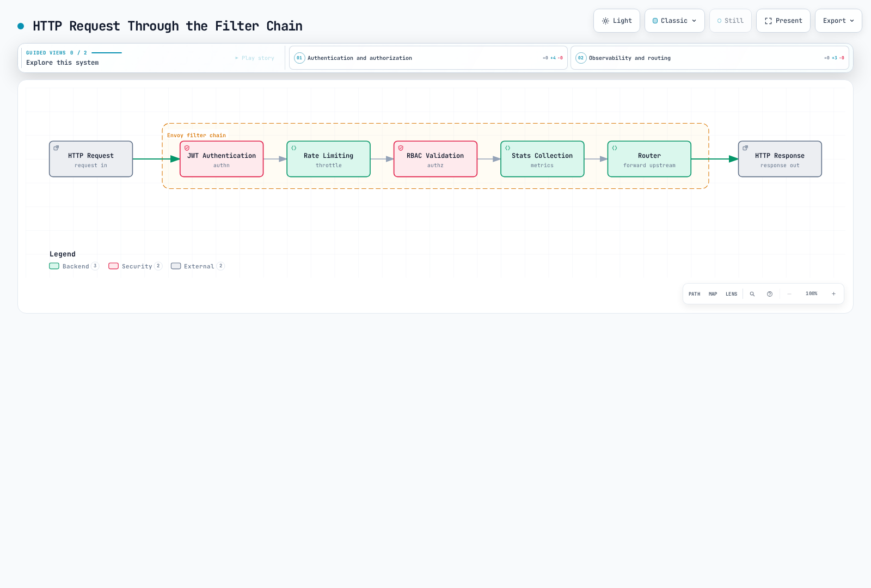Click the shield icon on RBAC Validation
871x588 pixels.
click(401, 148)
